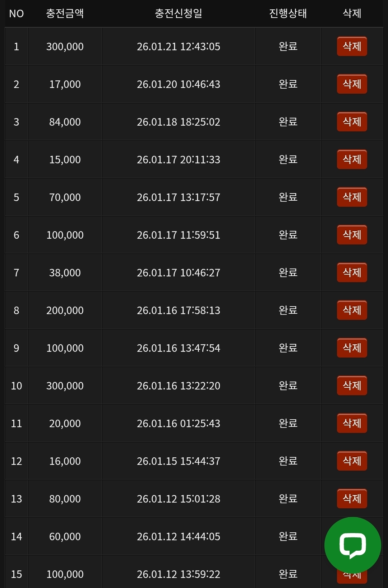This screenshot has width=388, height=588.
Task: Click the NO column header
Action: click(x=16, y=13)
